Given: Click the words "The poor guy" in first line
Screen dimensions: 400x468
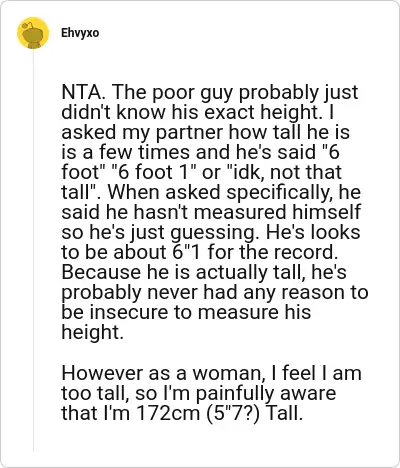Looking at the screenshot, I should pos(157,93).
